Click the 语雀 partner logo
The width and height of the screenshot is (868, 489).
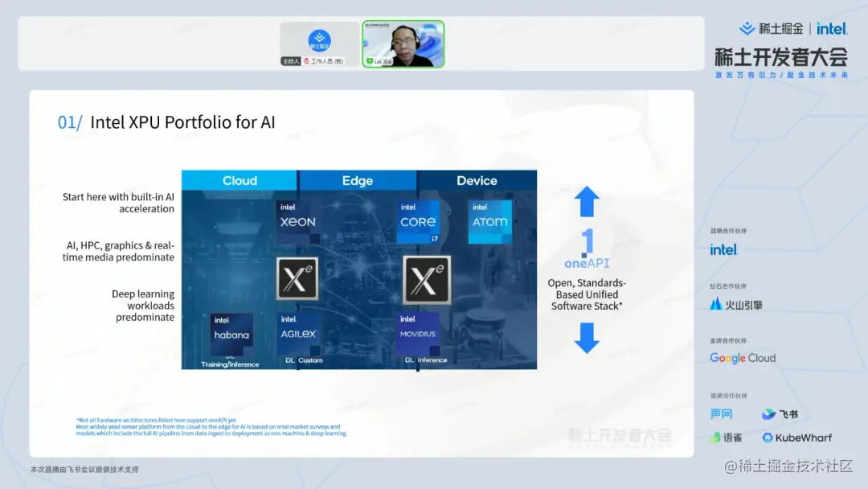[727, 438]
